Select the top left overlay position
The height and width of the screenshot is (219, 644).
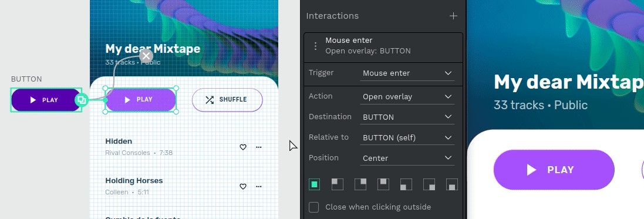click(337, 184)
